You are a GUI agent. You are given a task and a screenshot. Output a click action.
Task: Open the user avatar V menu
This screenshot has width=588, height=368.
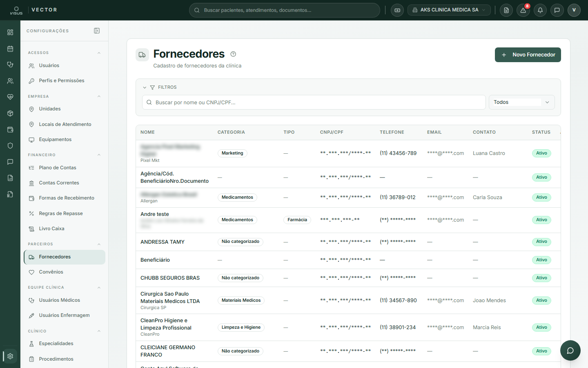(x=574, y=10)
